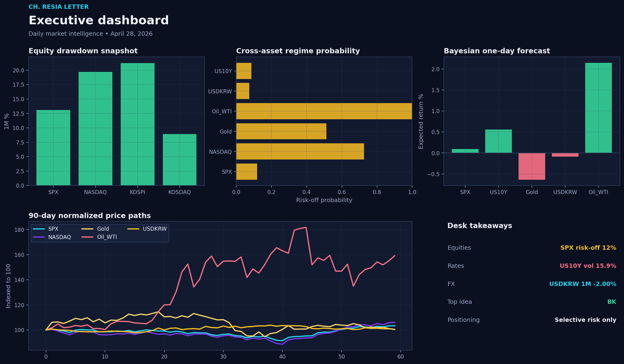Image resolution: width=624 pixels, height=364 pixels.
Task: Click the NASDAQ regime probability bar
Action: click(x=300, y=151)
